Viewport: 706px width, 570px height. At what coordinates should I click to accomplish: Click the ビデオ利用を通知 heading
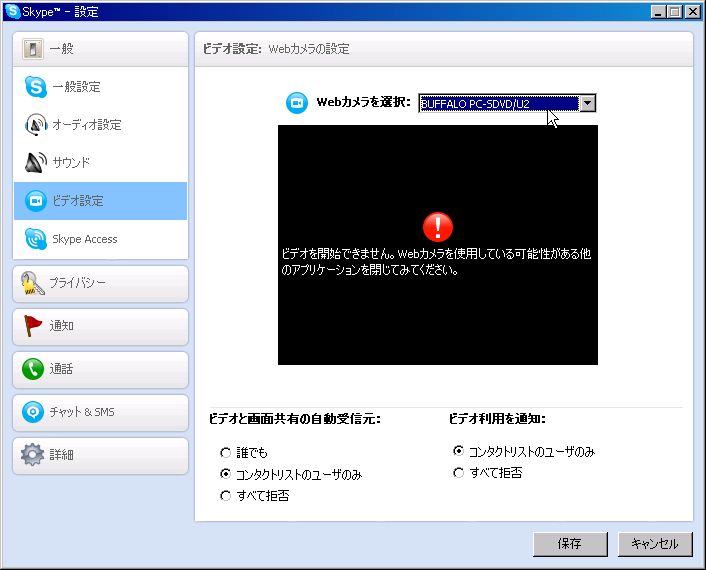click(497, 419)
